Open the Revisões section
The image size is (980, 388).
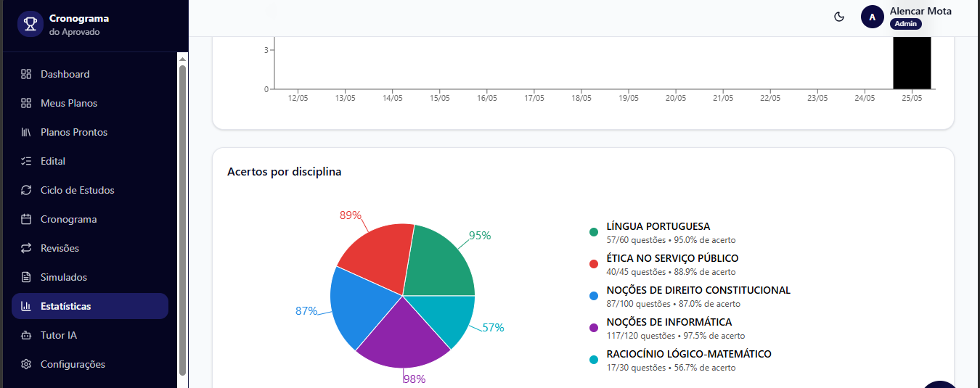90,248
